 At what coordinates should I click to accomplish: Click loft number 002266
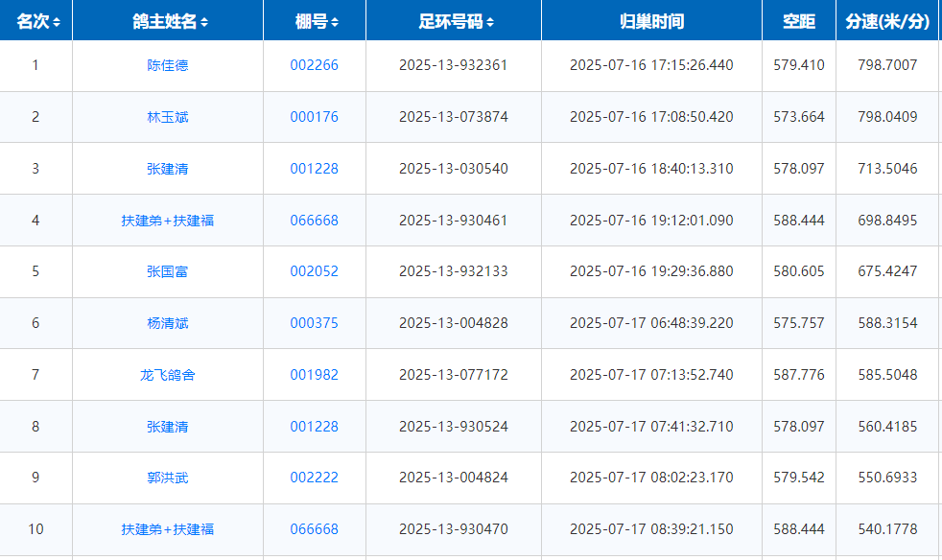[x=315, y=65]
